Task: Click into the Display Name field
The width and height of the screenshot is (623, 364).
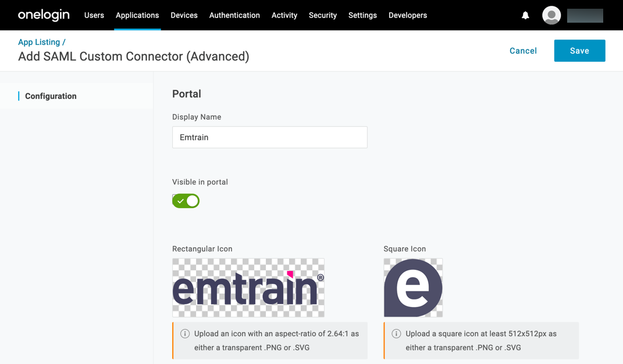Action: coord(269,137)
